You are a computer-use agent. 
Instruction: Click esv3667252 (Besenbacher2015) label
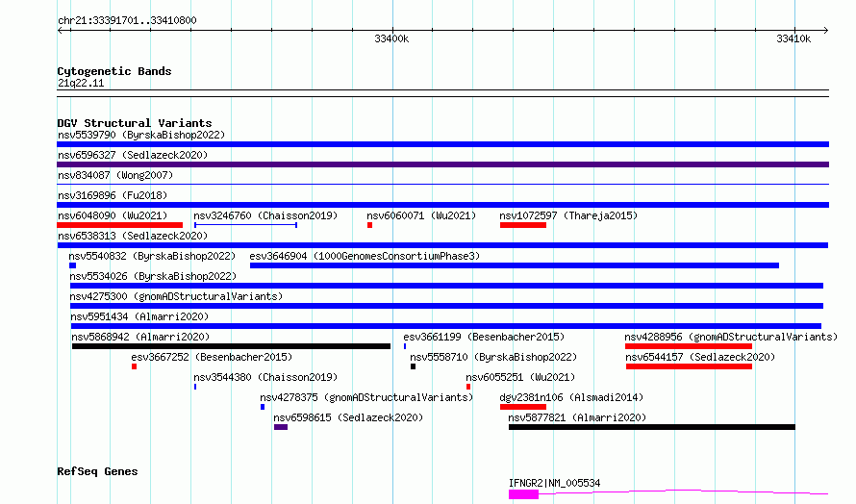click(x=212, y=357)
